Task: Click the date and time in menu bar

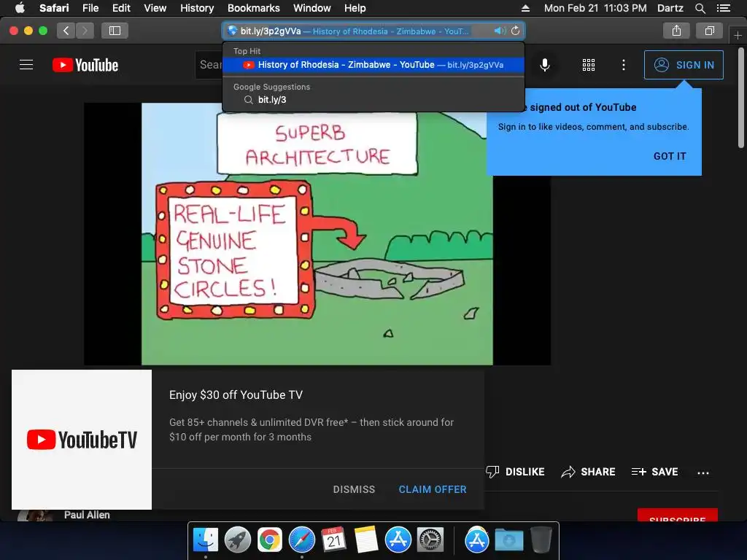Action: pyautogui.click(x=595, y=8)
